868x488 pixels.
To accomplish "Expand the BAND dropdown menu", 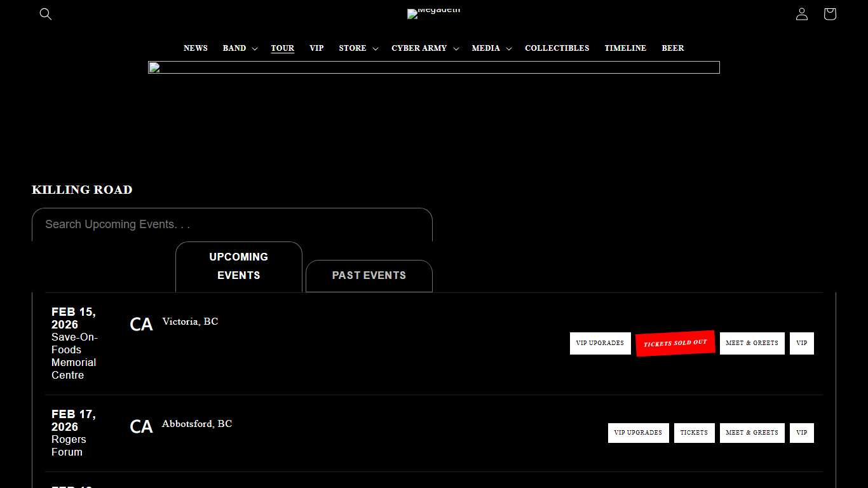I will (x=240, y=48).
